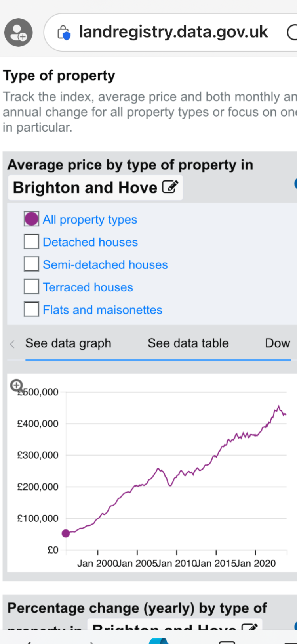Click the Flats and maisonettes link
This screenshot has height=644, width=297.
click(x=103, y=310)
